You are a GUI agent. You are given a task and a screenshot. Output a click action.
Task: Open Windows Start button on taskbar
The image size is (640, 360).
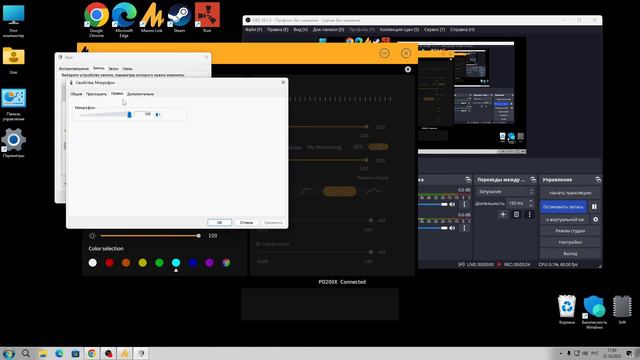(9, 353)
